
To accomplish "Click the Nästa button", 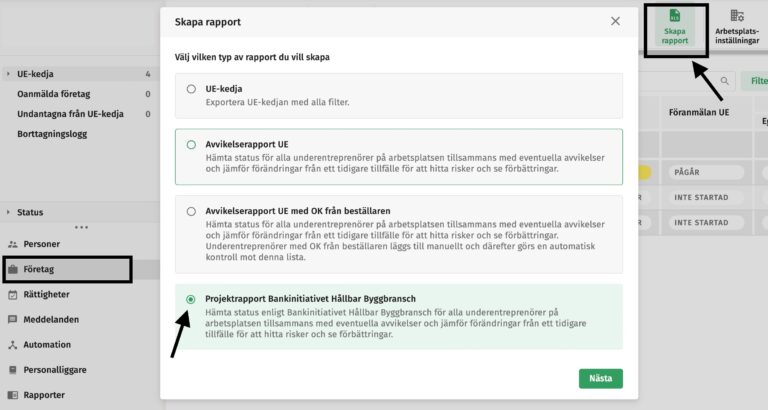I will [600, 378].
